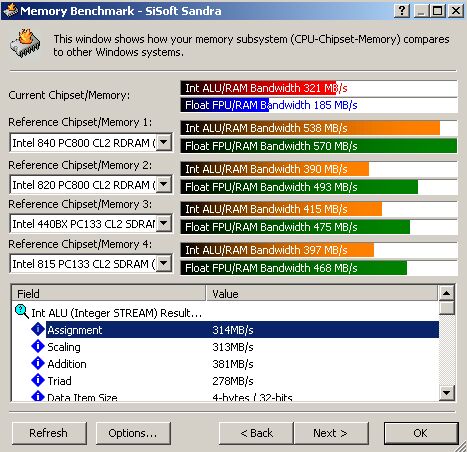Click the info icon next to Triad
Screen dimensions: 467x452
[x=38, y=380]
